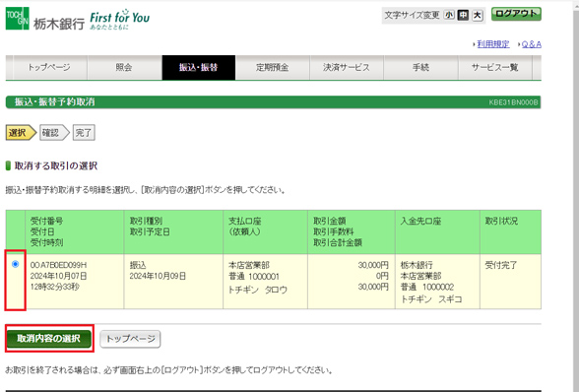
Task: Click the 普通 1000001 account text
Action: [254, 277]
